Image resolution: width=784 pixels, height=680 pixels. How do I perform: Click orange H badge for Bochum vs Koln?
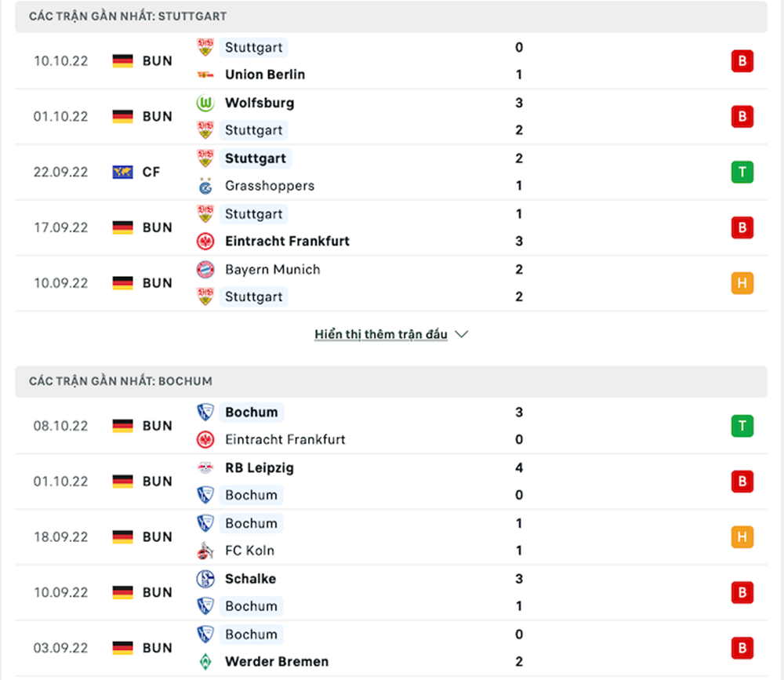(x=742, y=537)
